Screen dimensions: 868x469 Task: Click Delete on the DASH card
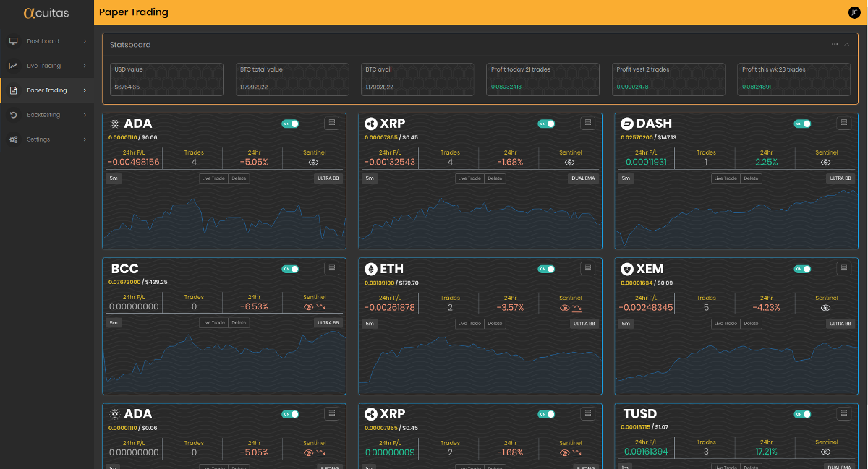pyautogui.click(x=752, y=178)
